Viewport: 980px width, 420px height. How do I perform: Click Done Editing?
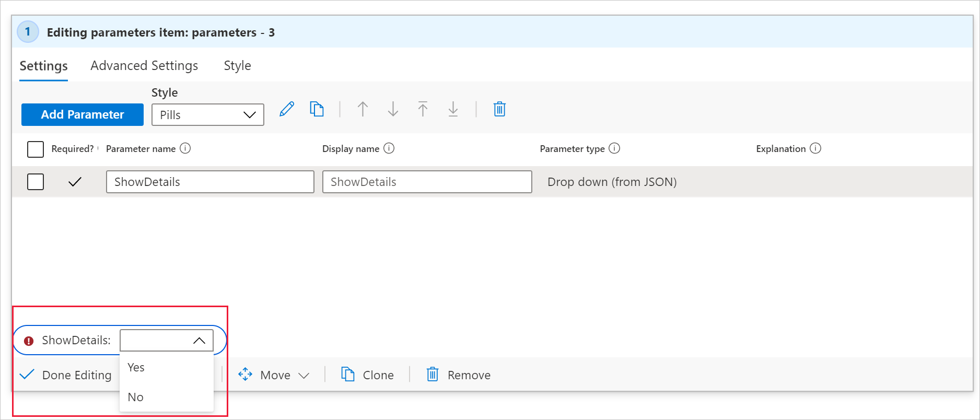[x=66, y=375]
